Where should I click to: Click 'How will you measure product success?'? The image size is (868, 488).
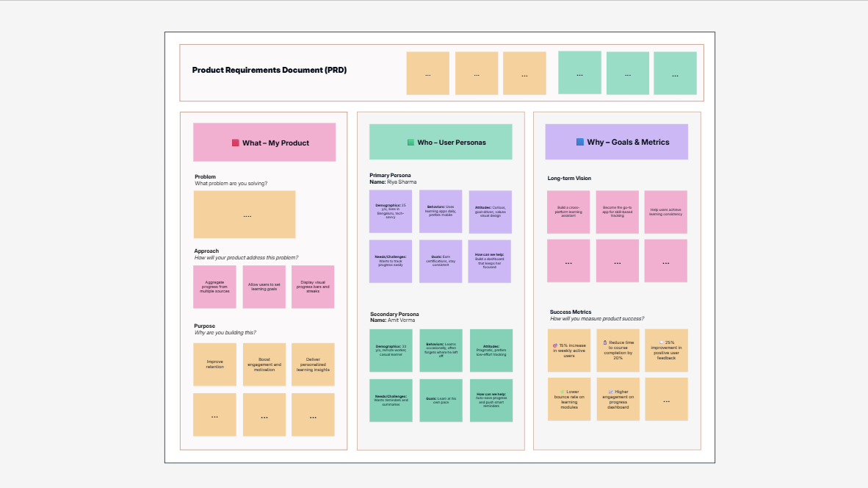597,318
